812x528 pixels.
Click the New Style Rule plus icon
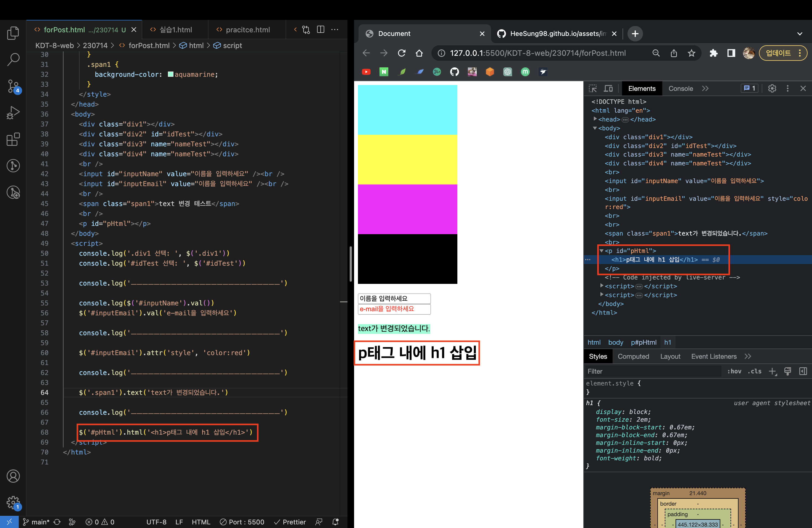click(x=773, y=371)
